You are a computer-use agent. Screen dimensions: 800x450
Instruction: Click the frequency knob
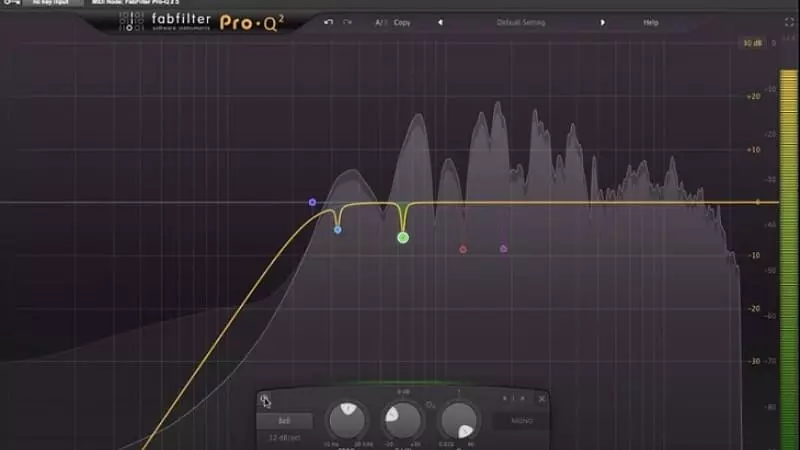tap(347, 420)
